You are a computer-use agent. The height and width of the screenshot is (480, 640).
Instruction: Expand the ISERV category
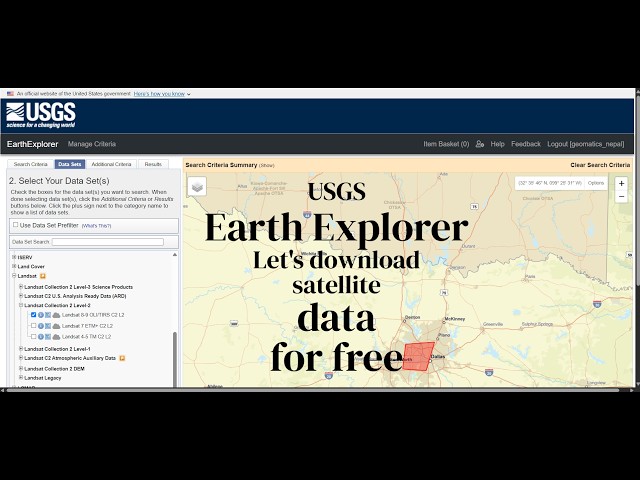click(14, 257)
